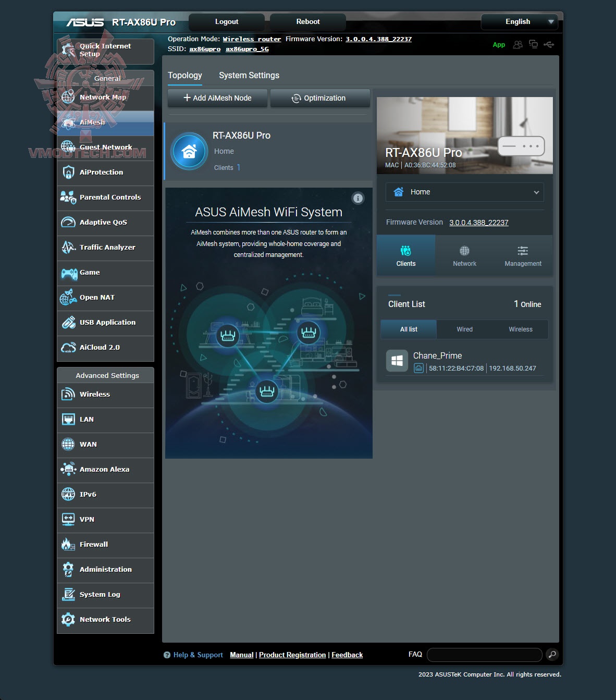
Task: Open Adaptive QoS page
Action: pyautogui.click(x=105, y=223)
